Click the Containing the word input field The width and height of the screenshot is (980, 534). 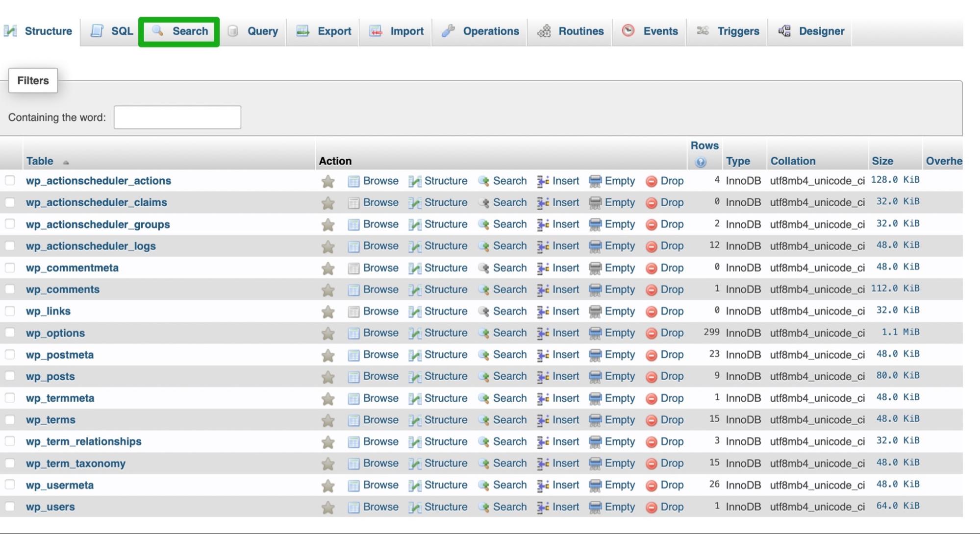click(178, 117)
